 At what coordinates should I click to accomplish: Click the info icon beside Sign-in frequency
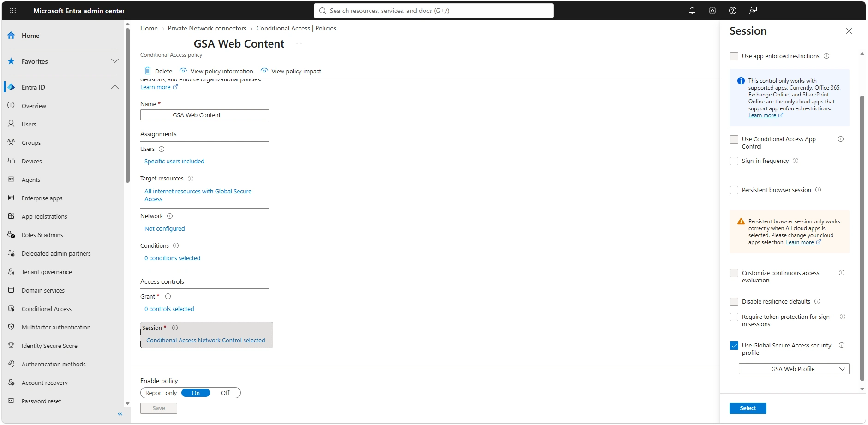click(796, 161)
